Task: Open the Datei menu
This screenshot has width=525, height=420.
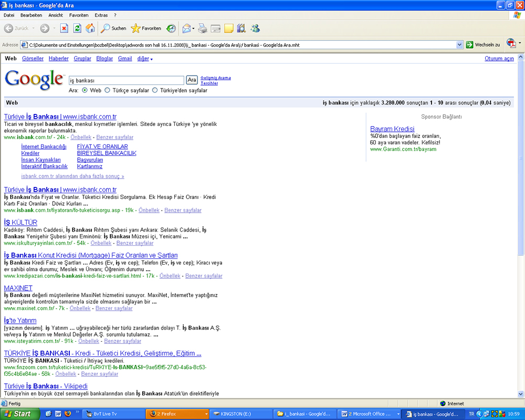Action: pyautogui.click(x=9, y=15)
